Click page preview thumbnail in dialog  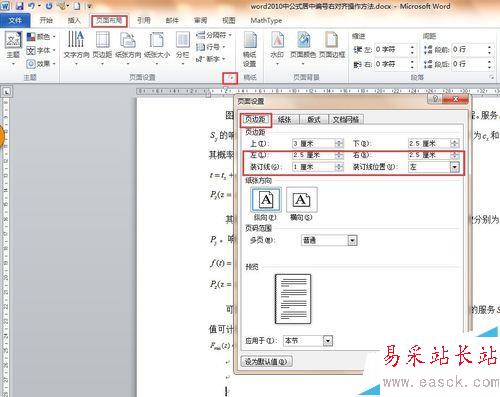tap(293, 299)
